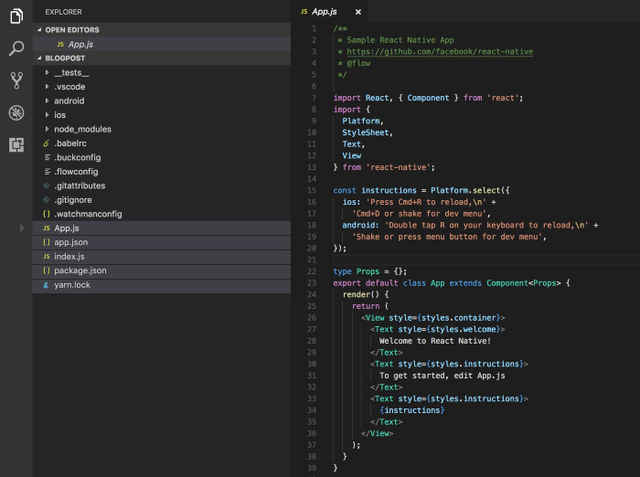This screenshot has height=477, width=640.
Task: Open the Explorer view icon
Action: pos(16,16)
